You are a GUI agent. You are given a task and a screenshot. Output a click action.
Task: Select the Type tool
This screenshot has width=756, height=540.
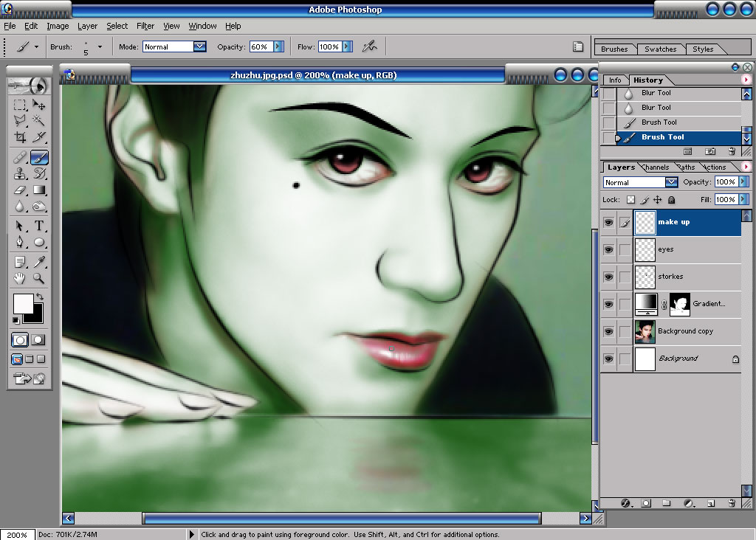[x=39, y=226]
